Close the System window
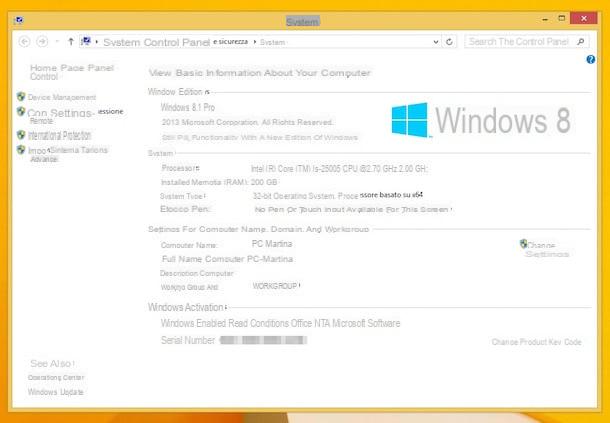Viewport: 610px width, 423px height. pyautogui.click(x=584, y=18)
